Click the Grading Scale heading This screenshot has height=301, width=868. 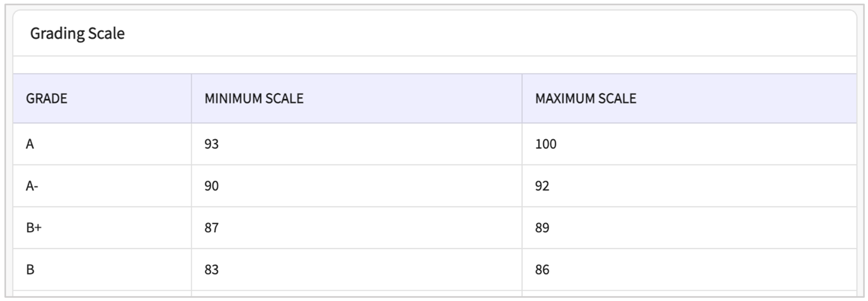pos(77,34)
